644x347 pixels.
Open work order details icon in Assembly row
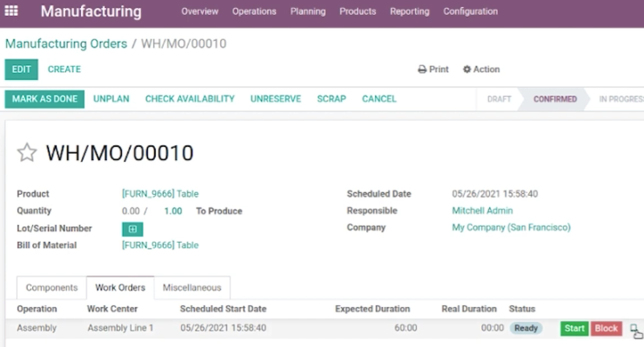(x=636, y=330)
